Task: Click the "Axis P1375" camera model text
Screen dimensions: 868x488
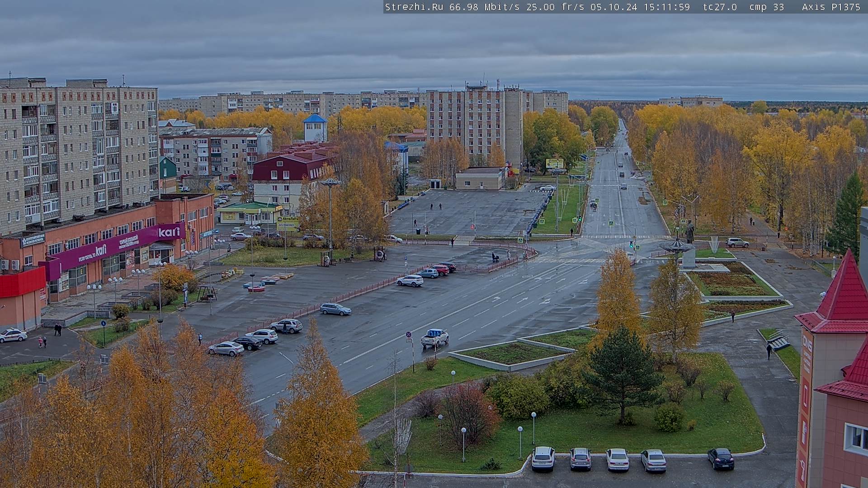Action: (831, 7)
